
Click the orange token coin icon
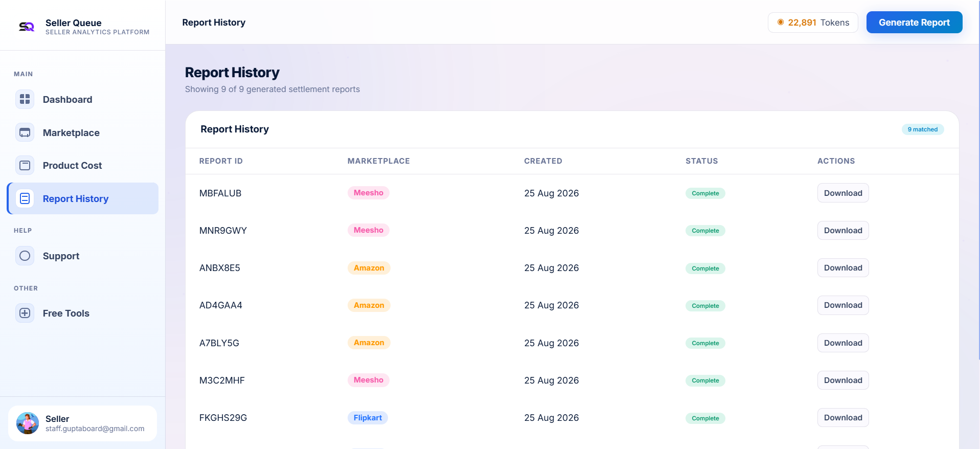(x=781, y=23)
